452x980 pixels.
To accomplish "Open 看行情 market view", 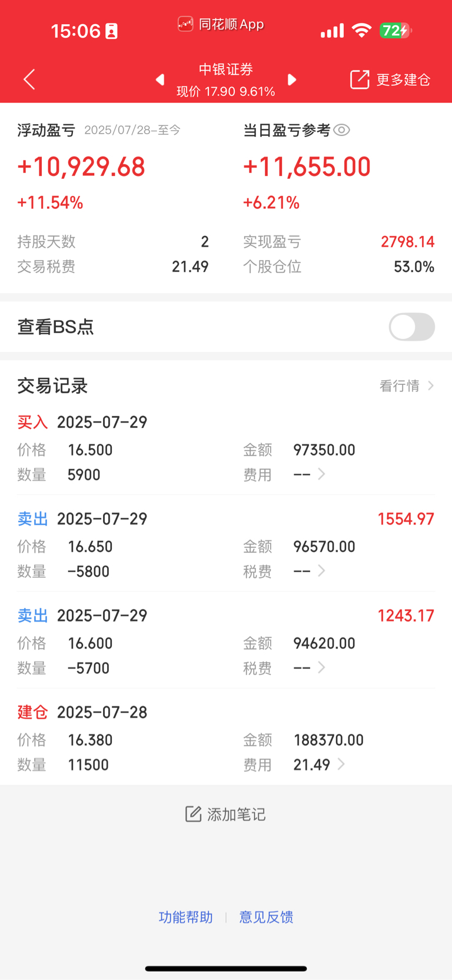I will click(407, 386).
